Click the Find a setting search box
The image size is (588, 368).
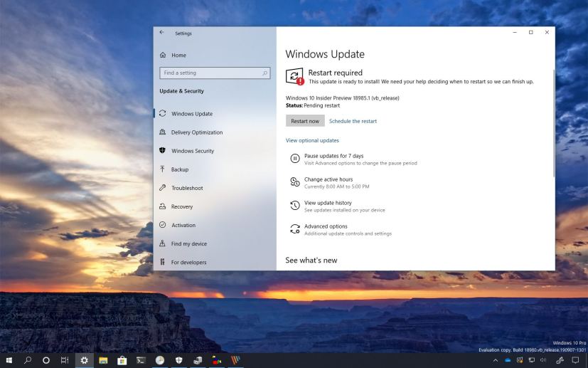[215, 73]
